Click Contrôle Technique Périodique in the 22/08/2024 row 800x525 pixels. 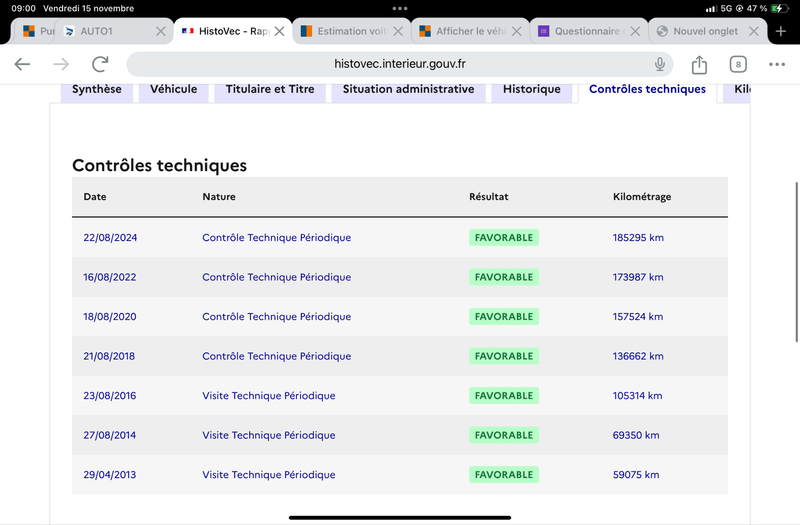pyautogui.click(x=277, y=238)
